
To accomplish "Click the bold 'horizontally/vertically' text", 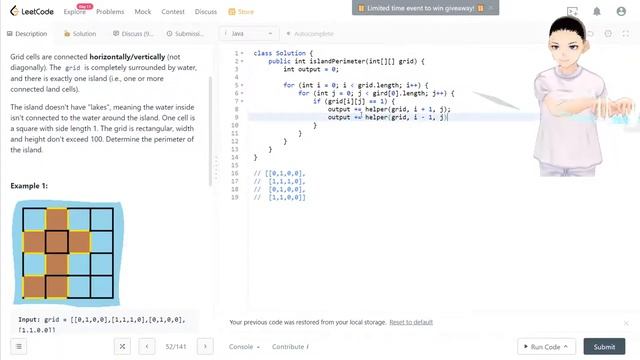I will coord(127,57).
